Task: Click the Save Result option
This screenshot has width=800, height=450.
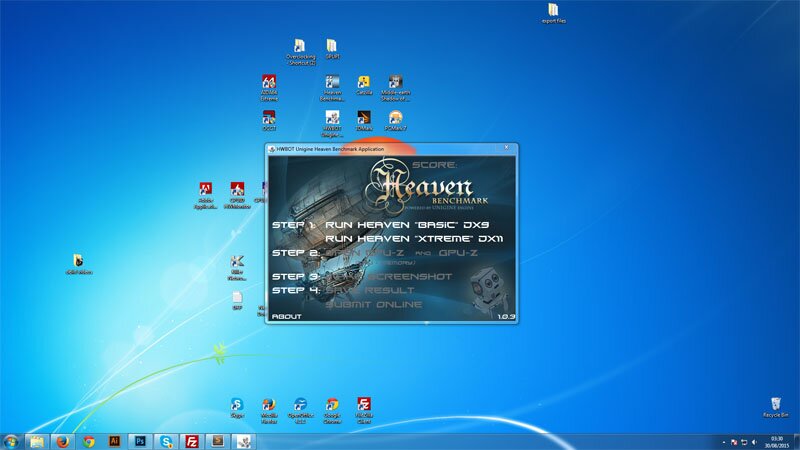Action: coord(369,290)
